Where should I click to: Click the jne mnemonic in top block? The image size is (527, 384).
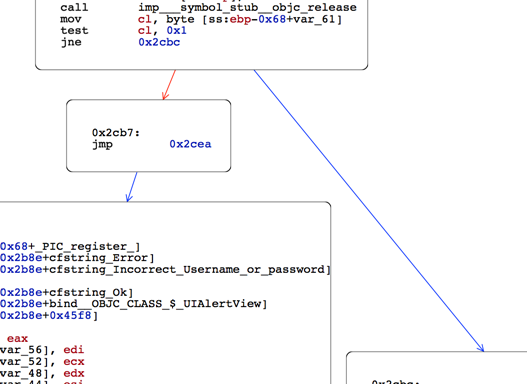(x=71, y=42)
